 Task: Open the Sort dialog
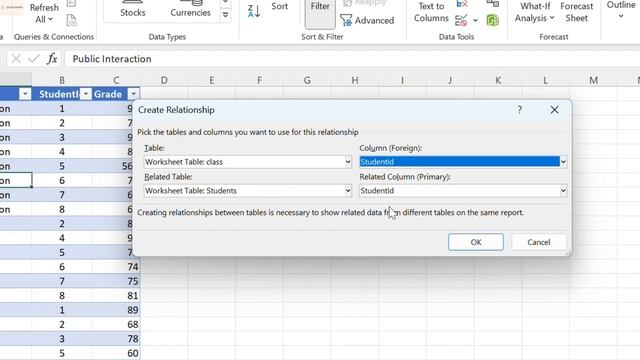tap(280, 7)
